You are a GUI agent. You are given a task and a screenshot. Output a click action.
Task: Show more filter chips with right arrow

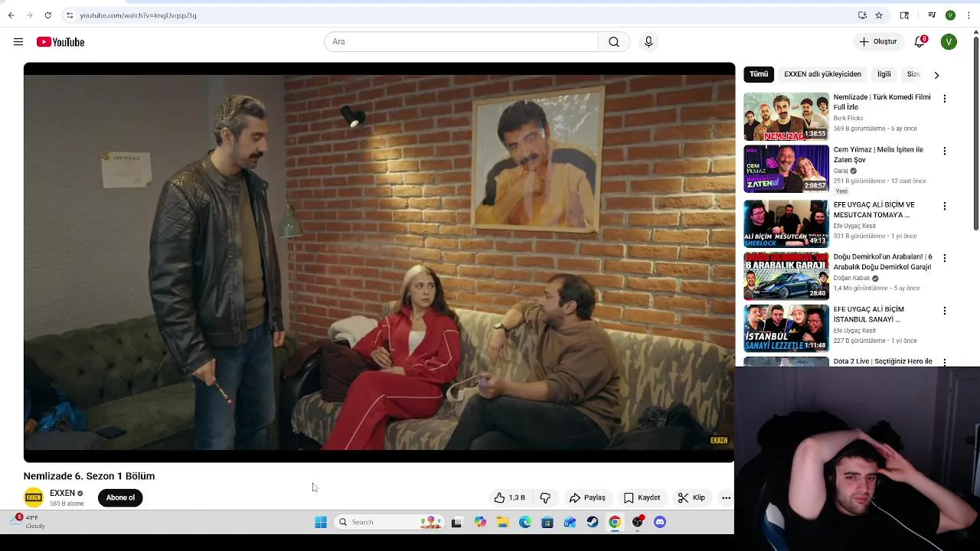pyautogui.click(x=936, y=75)
